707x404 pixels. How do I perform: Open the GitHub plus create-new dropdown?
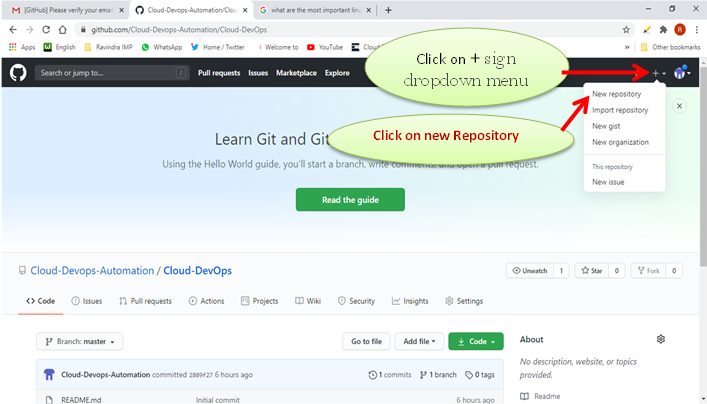[659, 73]
